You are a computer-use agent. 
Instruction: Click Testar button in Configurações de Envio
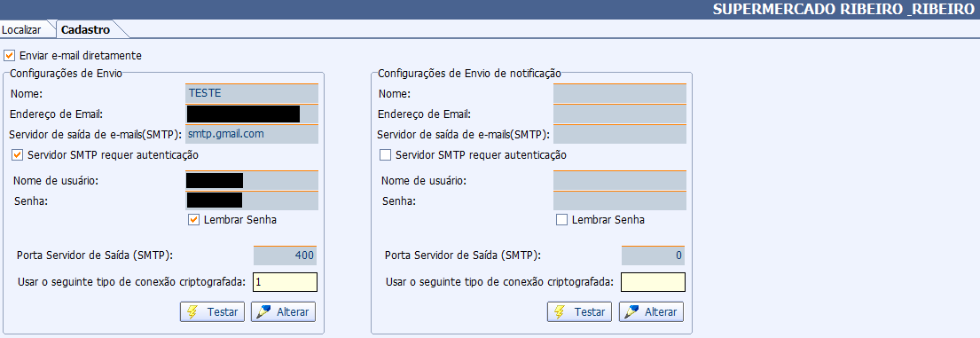pos(212,312)
